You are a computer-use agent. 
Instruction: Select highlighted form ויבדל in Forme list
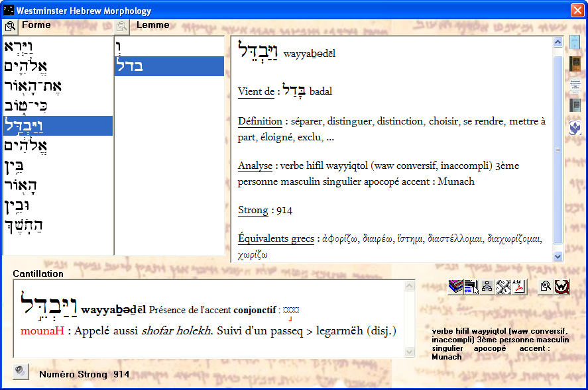(58, 126)
